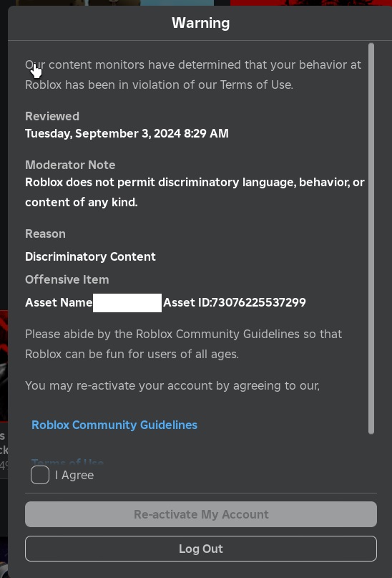Screen dimensions: 392x578
Task: Click the red thumbnail above the dialog's top right
Action: 311,3
